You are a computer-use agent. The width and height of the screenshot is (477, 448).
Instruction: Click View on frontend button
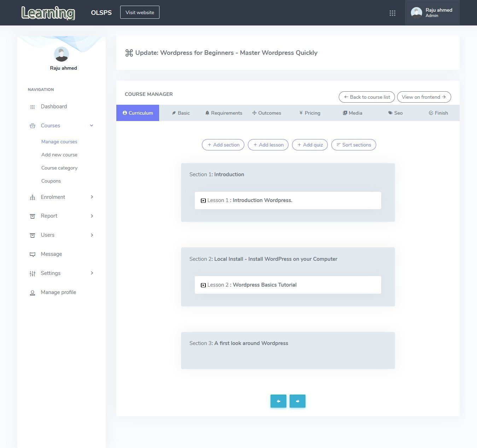point(424,97)
